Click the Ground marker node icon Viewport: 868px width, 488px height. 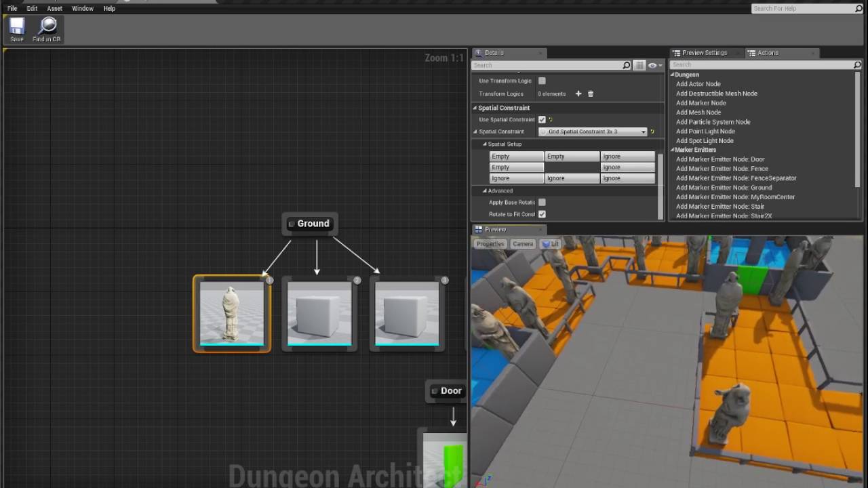292,224
